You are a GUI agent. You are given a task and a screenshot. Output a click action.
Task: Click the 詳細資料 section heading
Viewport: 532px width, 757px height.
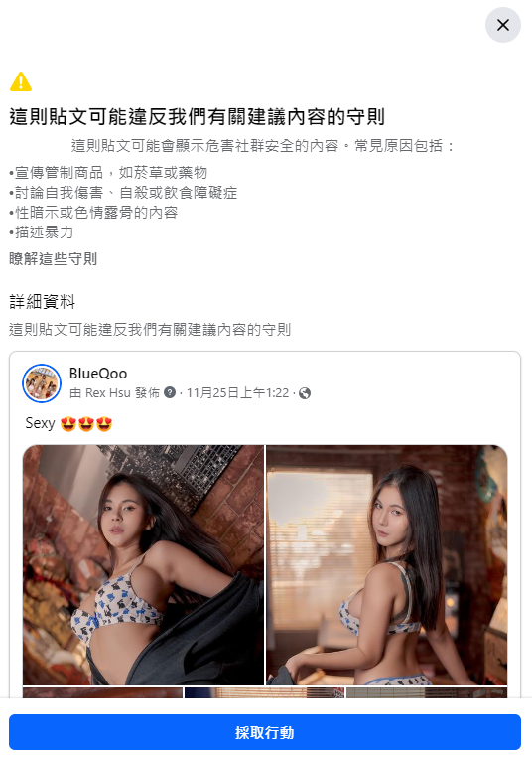click(43, 302)
